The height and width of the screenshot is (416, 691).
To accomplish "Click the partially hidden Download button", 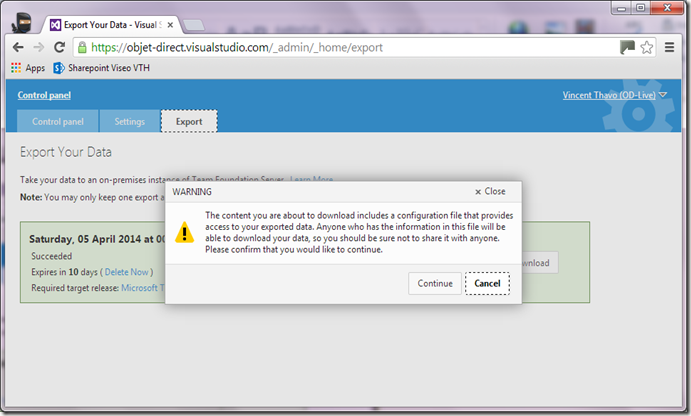I will [x=540, y=263].
